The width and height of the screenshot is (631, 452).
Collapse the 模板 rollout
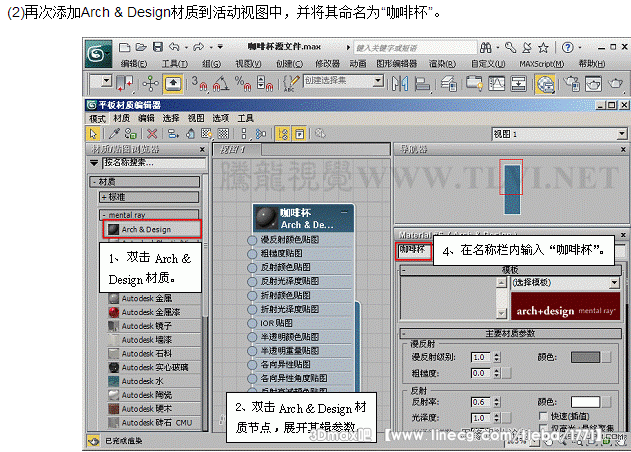click(x=510, y=270)
